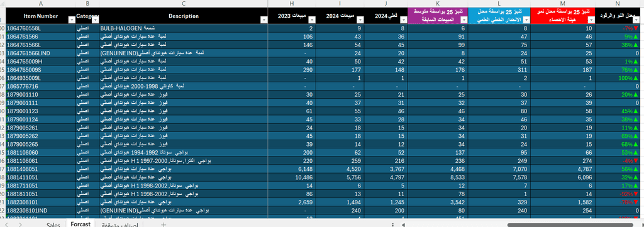Select the growth rate cell -78%

pyautogui.click(x=618, y=202)
